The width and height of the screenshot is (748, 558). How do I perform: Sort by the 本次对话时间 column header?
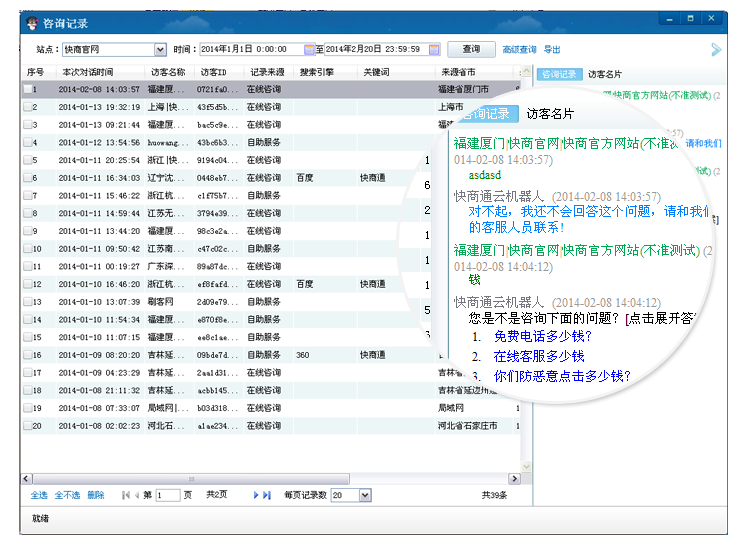click(88, 72)
